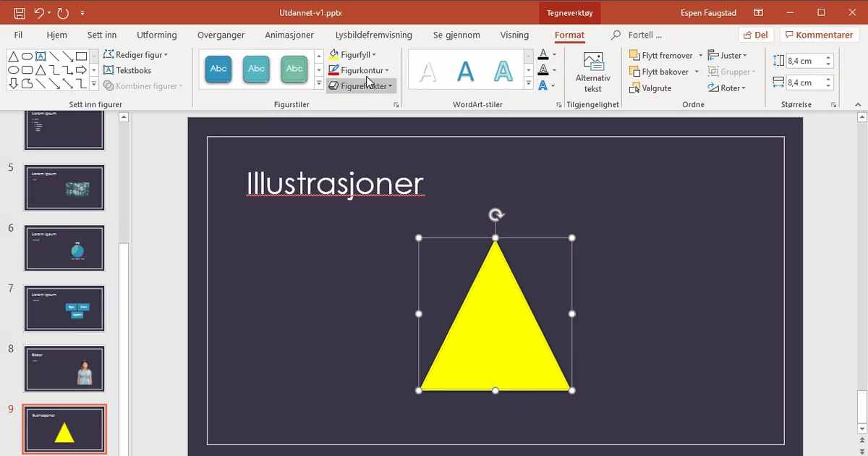Open Flytt fremover dropdown arrow

[x=700, y=56]
